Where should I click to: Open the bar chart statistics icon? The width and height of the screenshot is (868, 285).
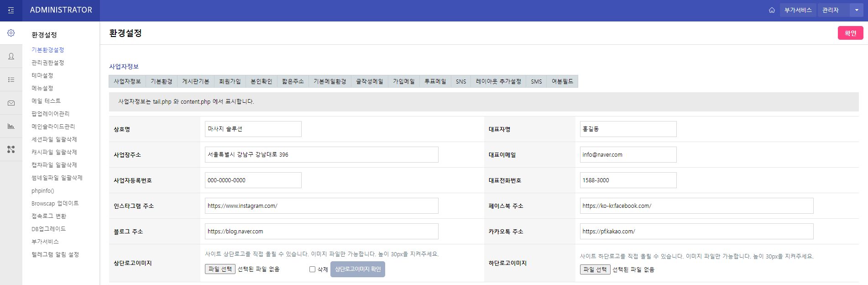[11, 126]
